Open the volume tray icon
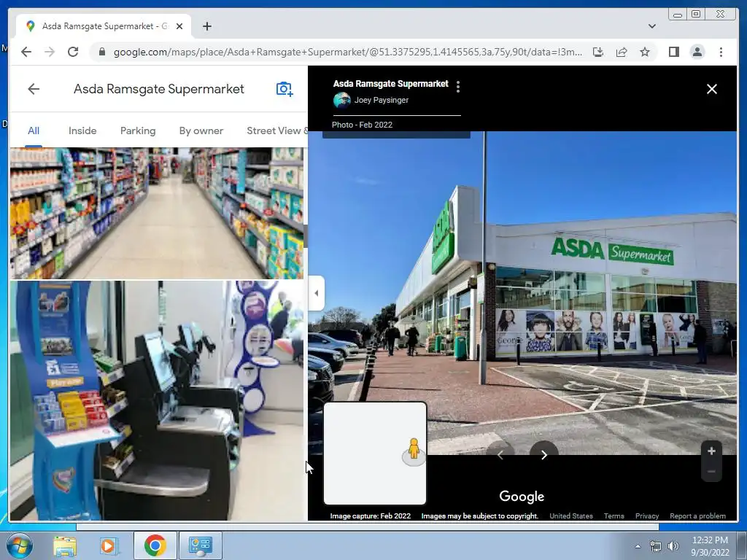747x560 pixels. [673, 546]
